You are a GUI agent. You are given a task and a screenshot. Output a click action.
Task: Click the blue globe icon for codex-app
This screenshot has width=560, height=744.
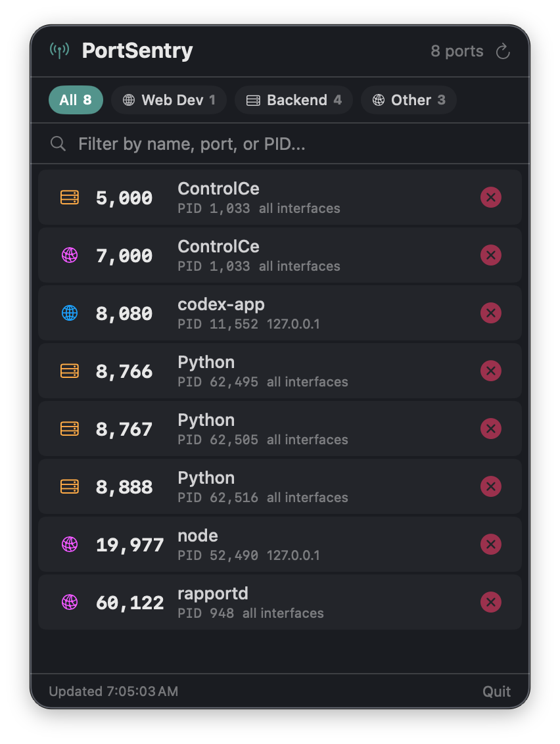coord(70,313)
